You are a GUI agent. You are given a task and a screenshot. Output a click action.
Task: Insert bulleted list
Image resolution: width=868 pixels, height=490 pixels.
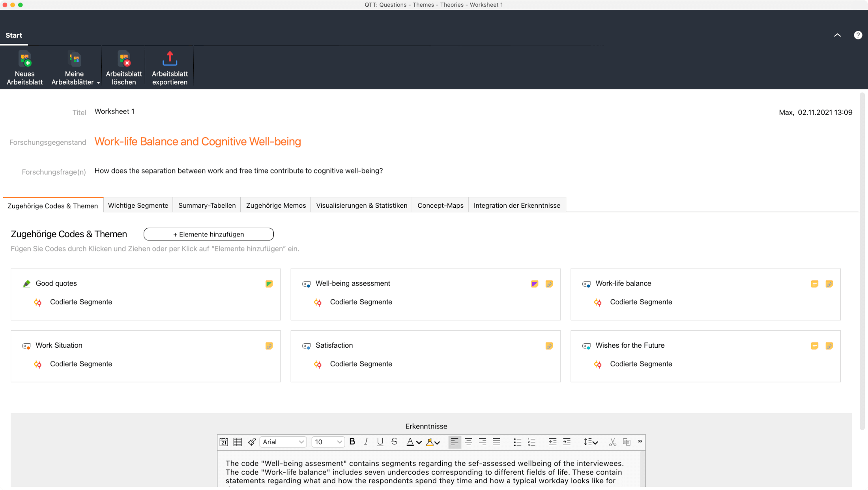pyautogui.click(x=517, y=442)
